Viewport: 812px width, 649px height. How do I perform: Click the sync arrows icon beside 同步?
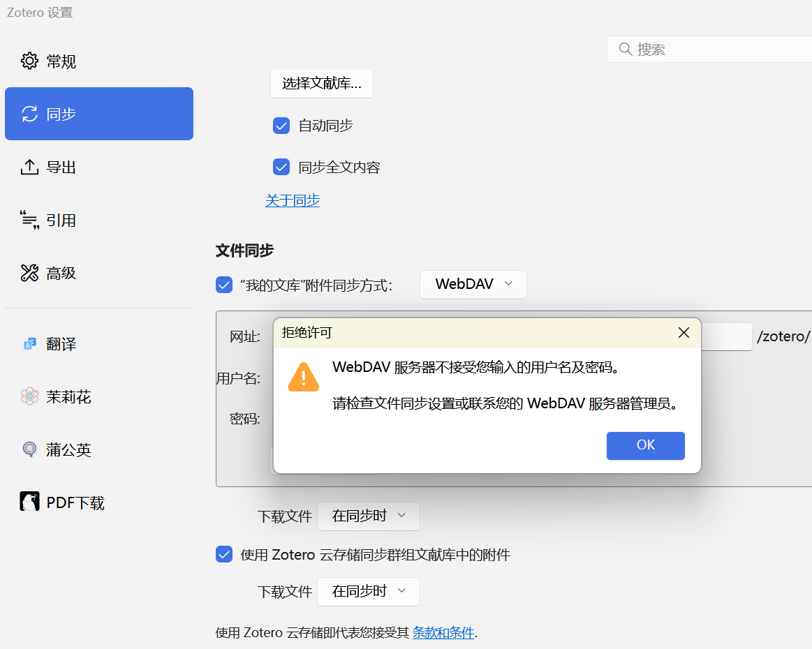point(29,114)
